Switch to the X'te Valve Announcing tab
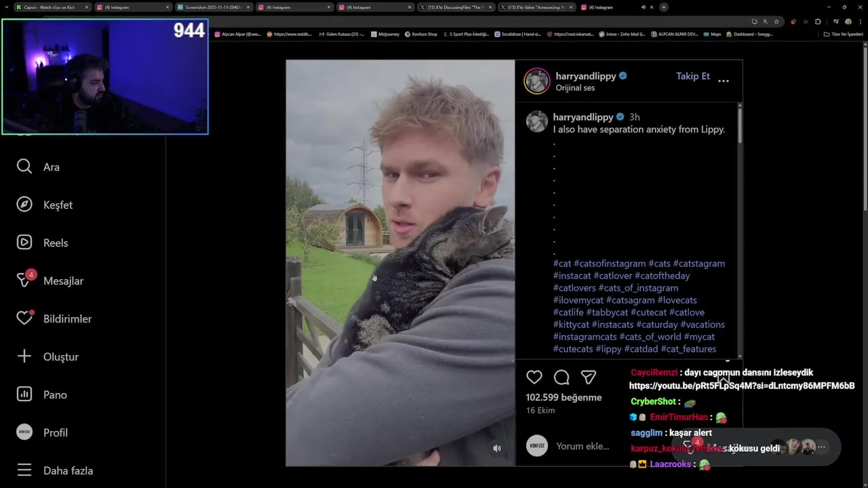The image size is (868, 488). click(x=536, y=7)
